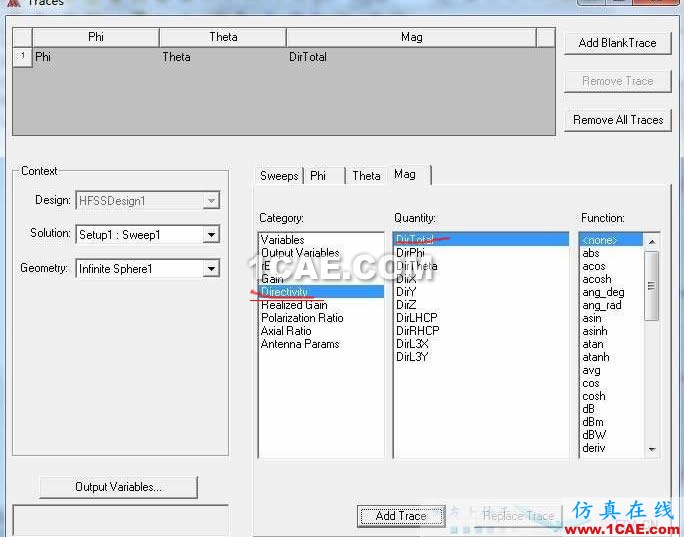Viewport: 684px width, 537px height.
Task: Select acos function
Action: click(x=611, y=266)
